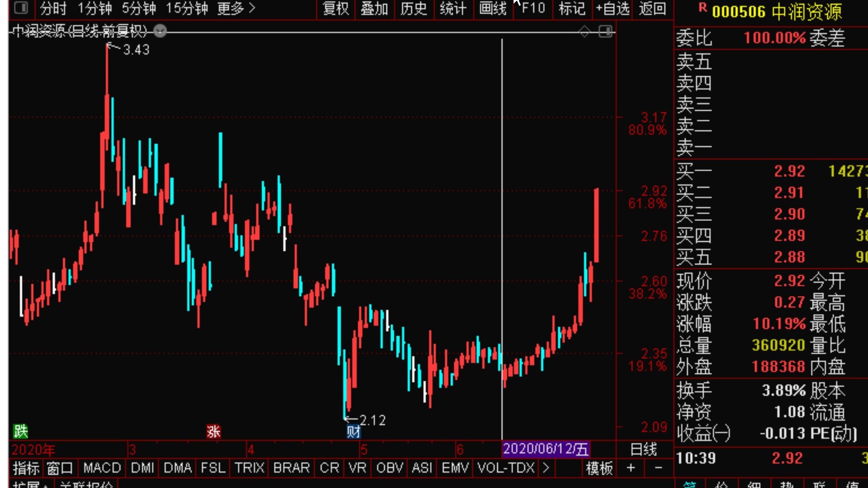
Task: Open the 模板 template menu
Action: 599,468
